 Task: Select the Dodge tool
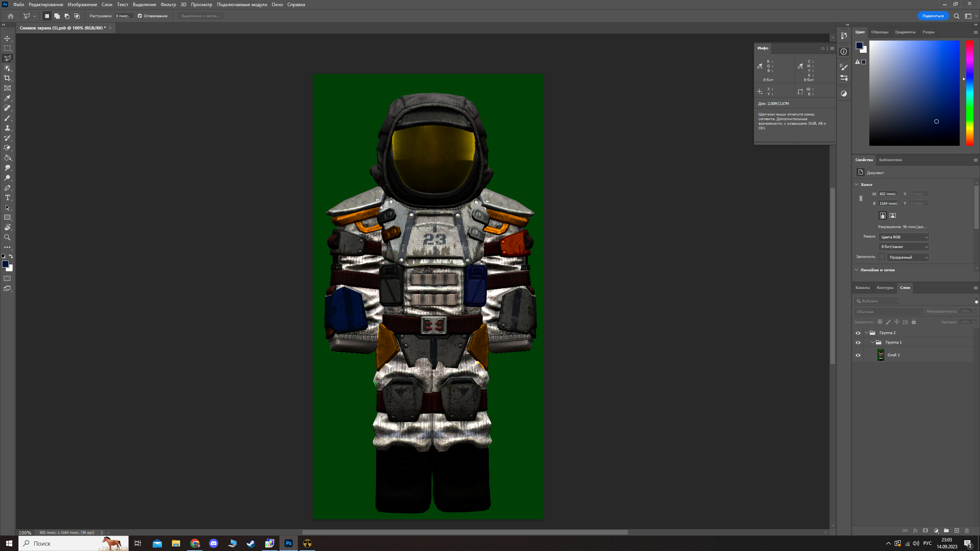point(7,178)
